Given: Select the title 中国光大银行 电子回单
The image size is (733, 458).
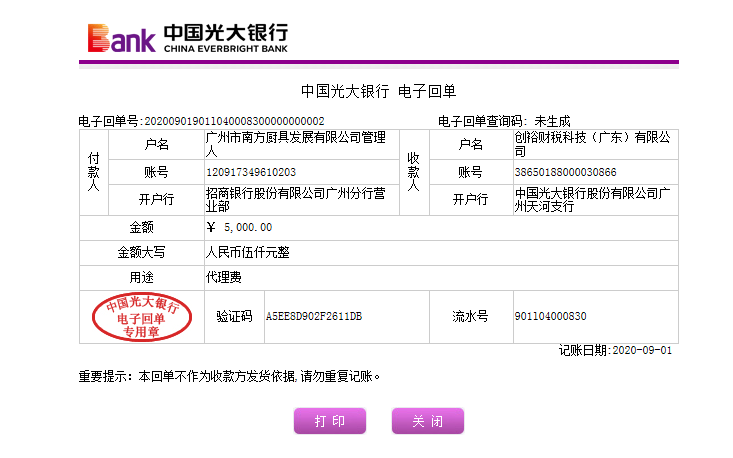Looking at the screenshot, I should click(378, 91).
